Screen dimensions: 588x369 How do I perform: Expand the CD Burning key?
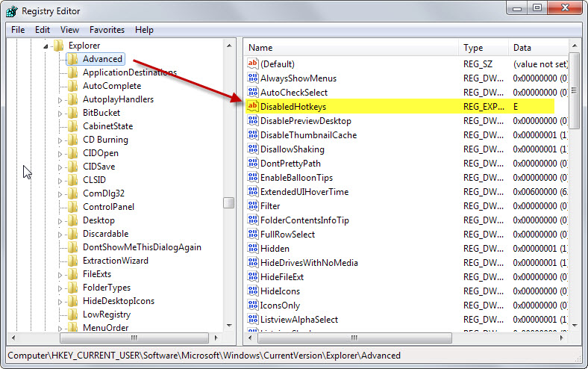(60, 140)
